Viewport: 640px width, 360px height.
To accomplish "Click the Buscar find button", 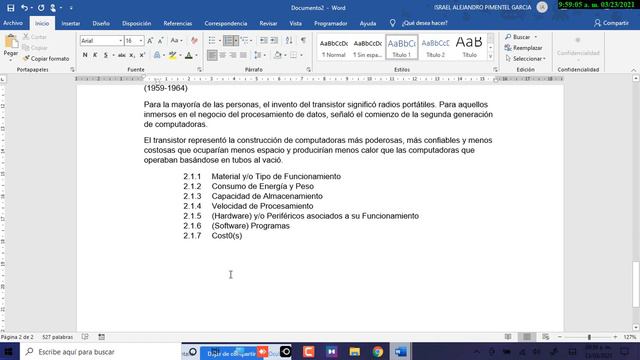I will (518, 37).
